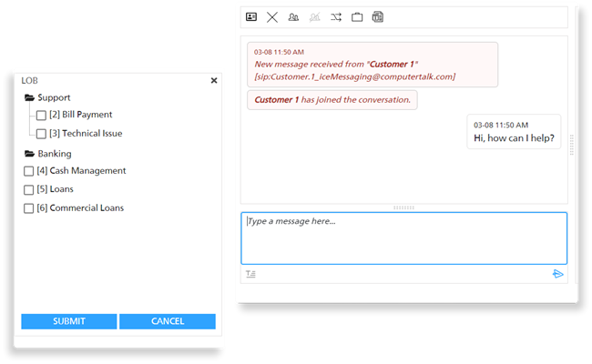592x364 pixels.
Task: Click the resize handle above message box
Action: click(403, 207)
